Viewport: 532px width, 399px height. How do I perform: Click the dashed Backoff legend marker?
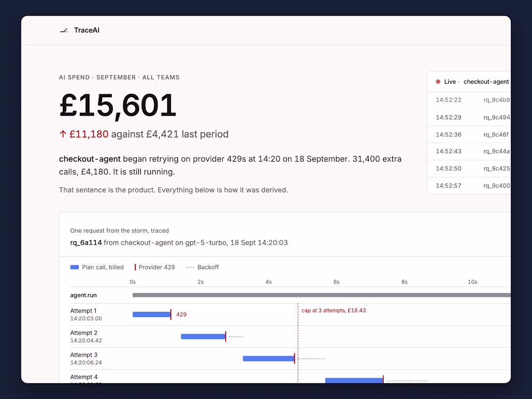190,267
